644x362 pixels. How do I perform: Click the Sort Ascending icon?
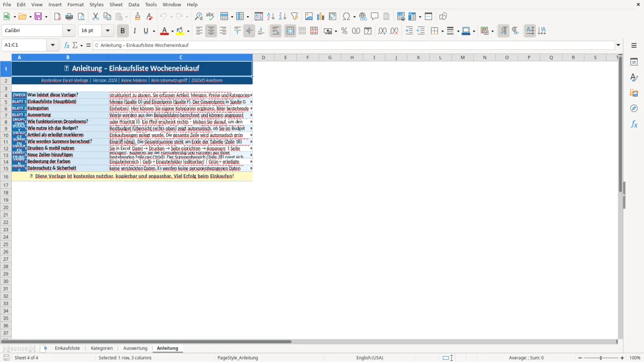pos(271,17)
